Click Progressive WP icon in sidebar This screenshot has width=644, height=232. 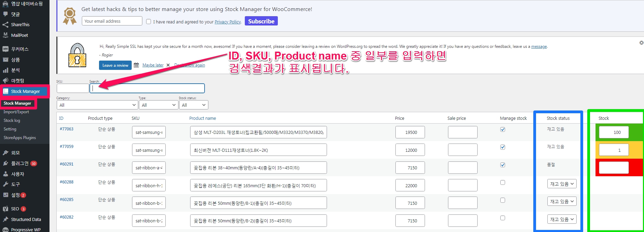(6, 230)
